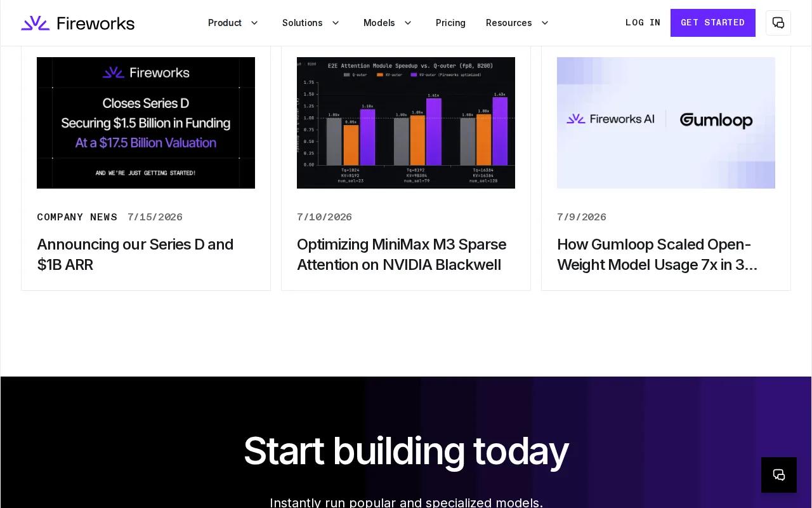This screenshot has height=508, width=812.
Task: Expand the Solutions chevron
Action: click(336, 23)
